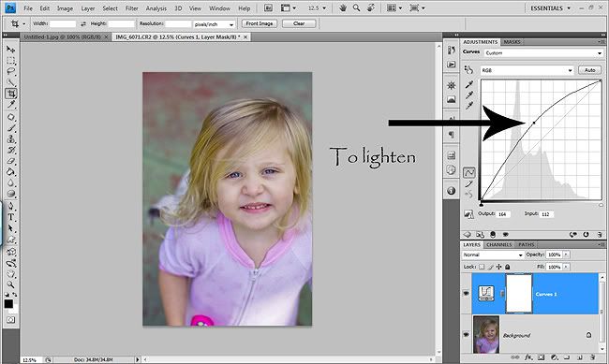The image size is (609, 364).
Task: Select the Dodge tool
Action: click(10, 194)
